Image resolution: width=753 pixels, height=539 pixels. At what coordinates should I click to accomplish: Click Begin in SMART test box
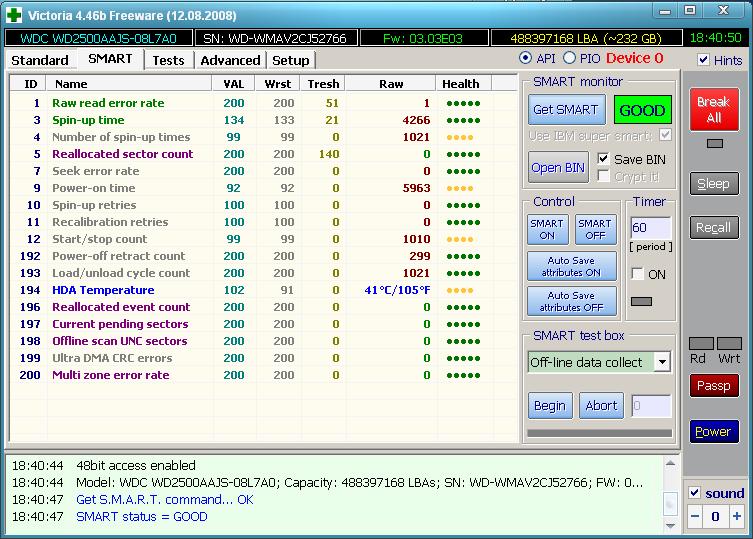(550, 406)
